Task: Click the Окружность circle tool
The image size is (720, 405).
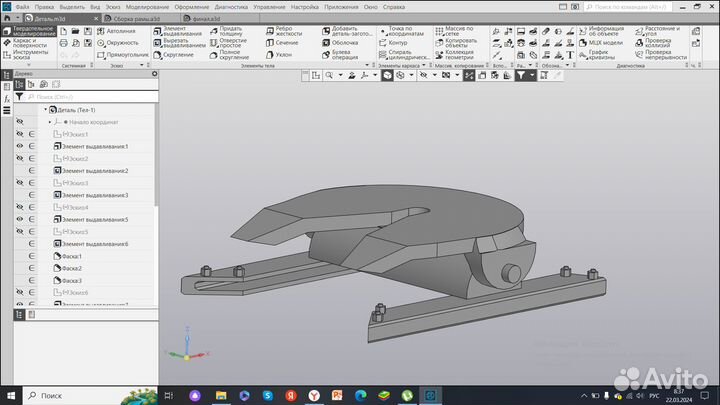Action: [120, 43]
